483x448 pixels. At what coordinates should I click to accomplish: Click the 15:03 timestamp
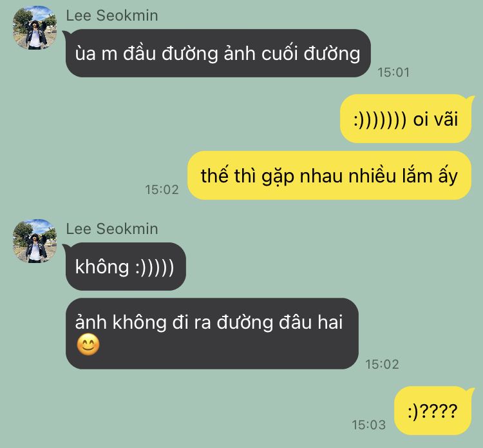[x=369, y=425]
